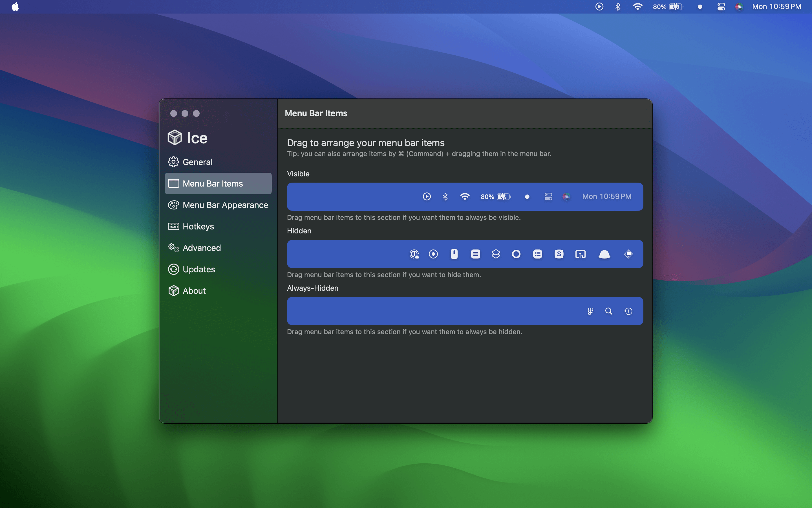The width and height of the screenshot is (812, 508).
Task: Click the Bluetooth icon in the system menu bar
Action: tap(618, 7)
